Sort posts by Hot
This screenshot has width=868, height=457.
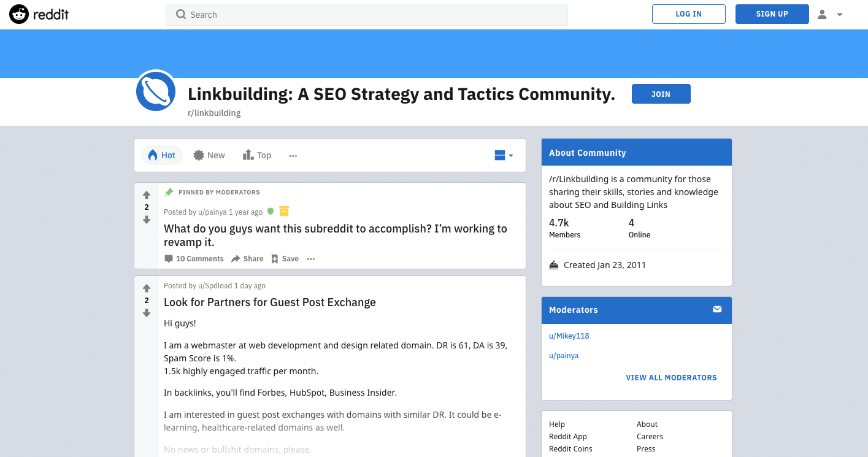162,155
